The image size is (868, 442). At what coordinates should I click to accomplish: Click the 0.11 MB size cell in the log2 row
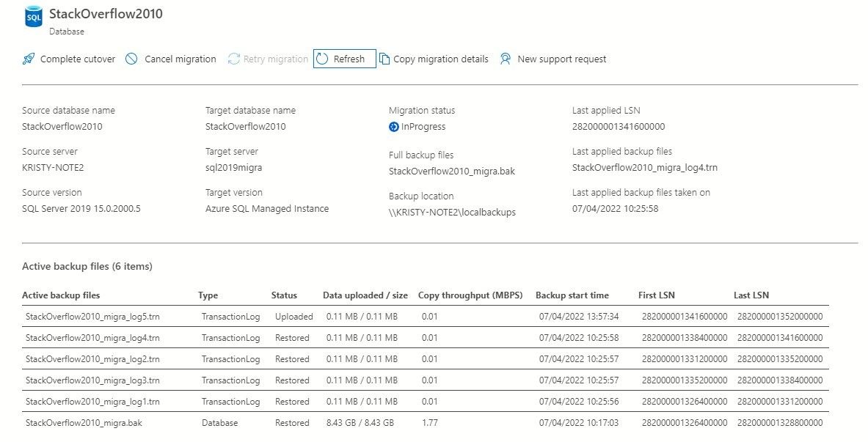pyautogui.click(x=362, y=359)
